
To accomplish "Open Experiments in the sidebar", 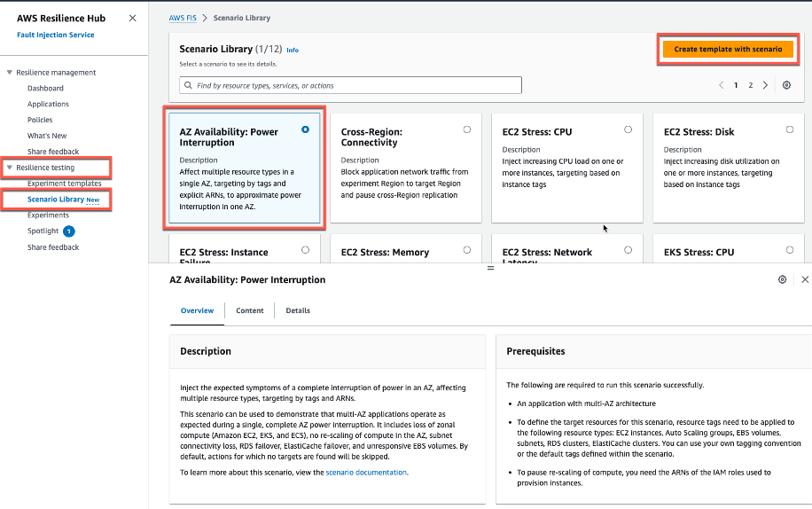I will (x=48, y=215).
